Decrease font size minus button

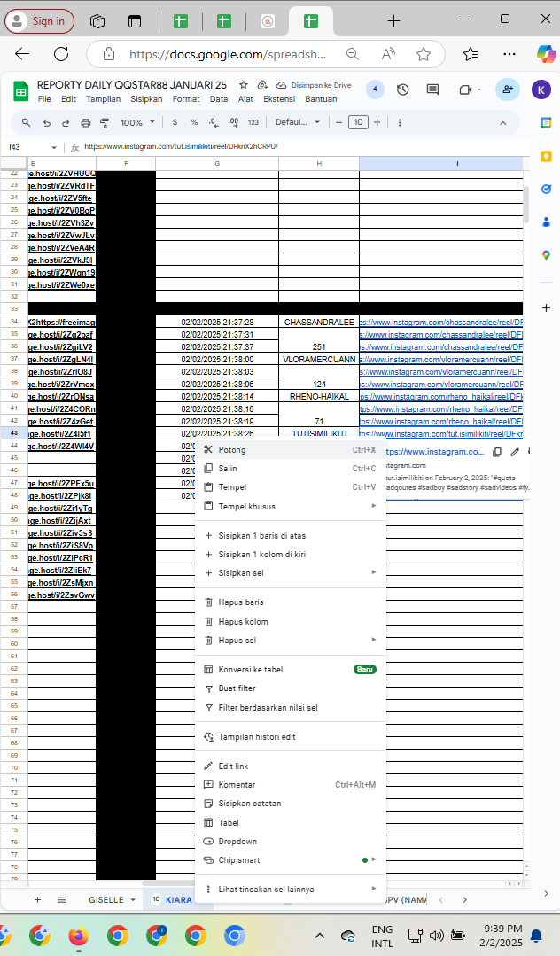[339, 122]
